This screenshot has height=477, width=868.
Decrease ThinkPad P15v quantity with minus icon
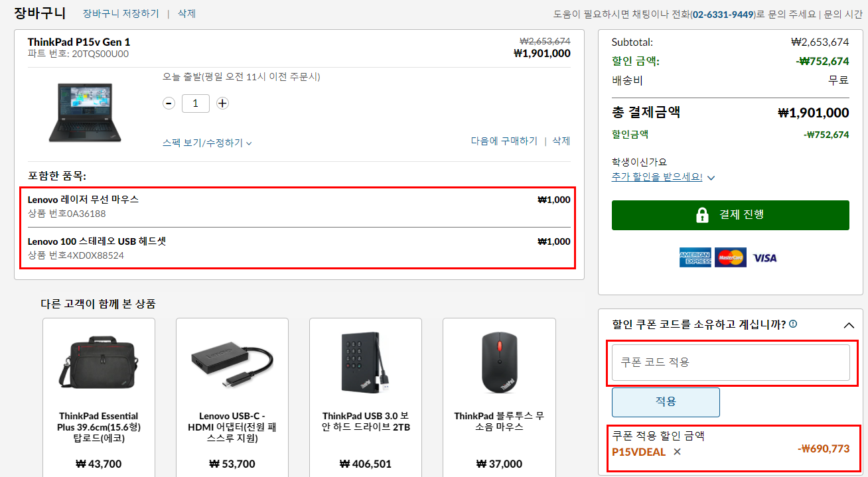coord(169,103)
